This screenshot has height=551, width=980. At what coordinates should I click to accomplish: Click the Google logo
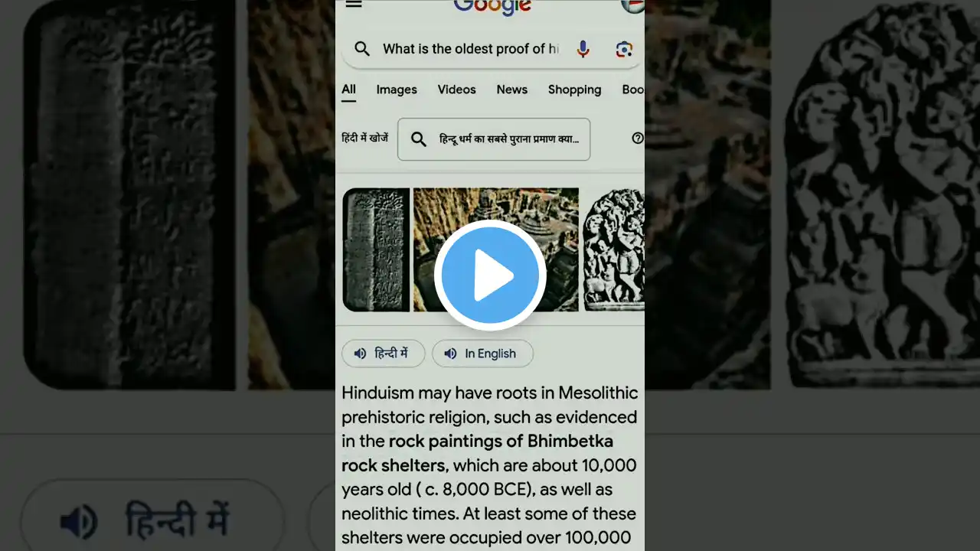pos(492,6)
